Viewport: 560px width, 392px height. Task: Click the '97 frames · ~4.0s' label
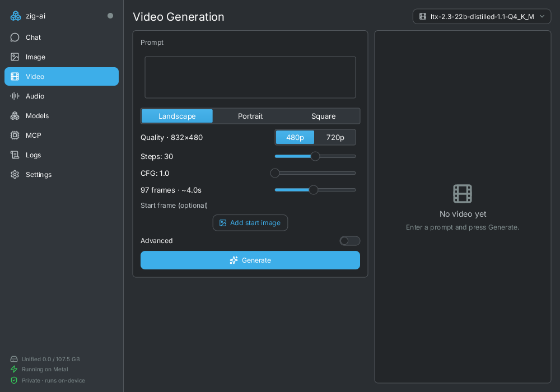[171, 190]
